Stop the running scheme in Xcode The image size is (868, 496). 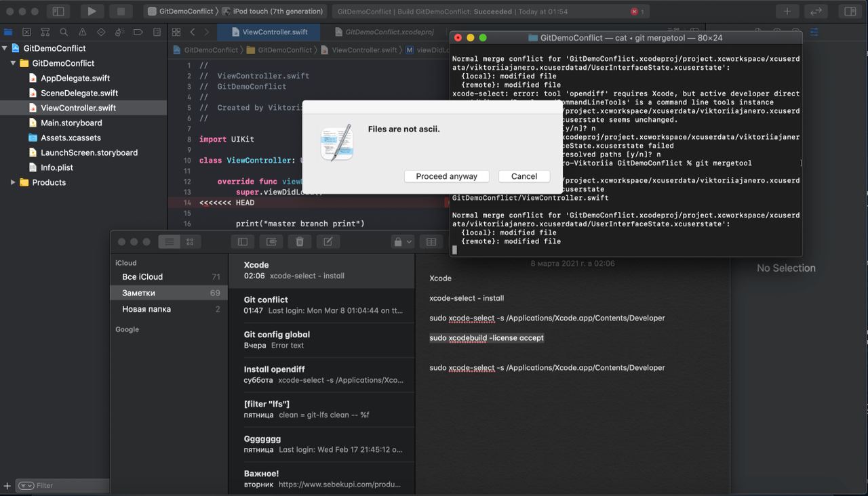click(x=121, y=12)
